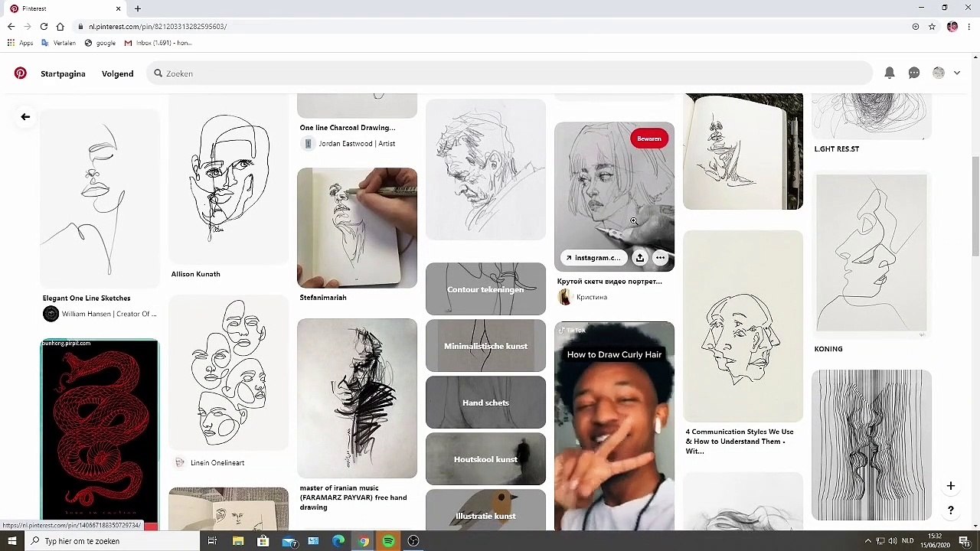This screenshot has height=551, width=980.
Task: Open the KONING kissing line-art pin
Action: (x=871, y=254)
